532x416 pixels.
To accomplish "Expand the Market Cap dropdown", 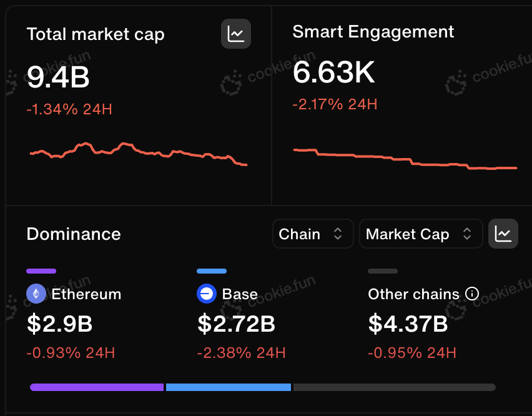I will pos(421,234).
